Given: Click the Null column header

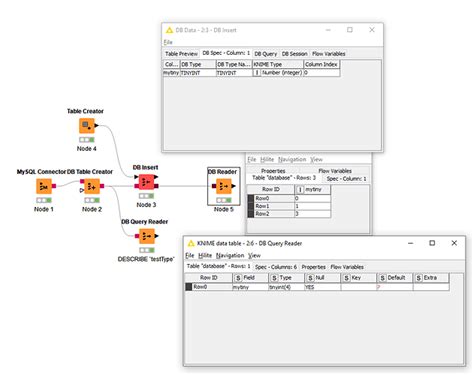Looking at the screenshot, I should click(x=323, y=278).
